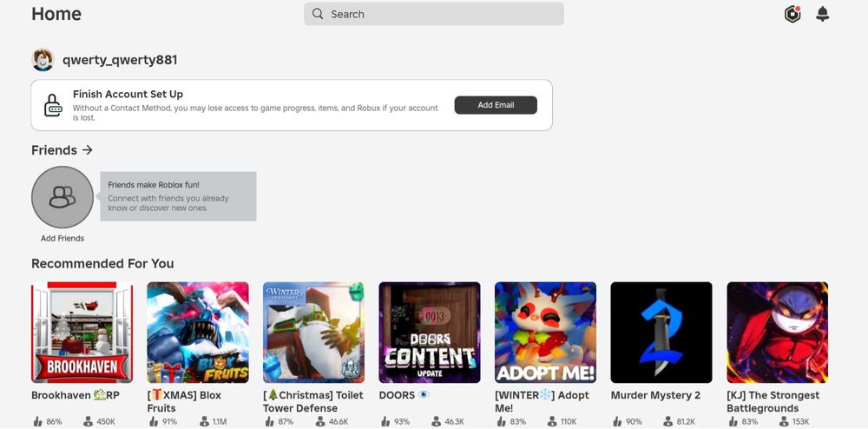Click the 450K player count

click(106, 422)
